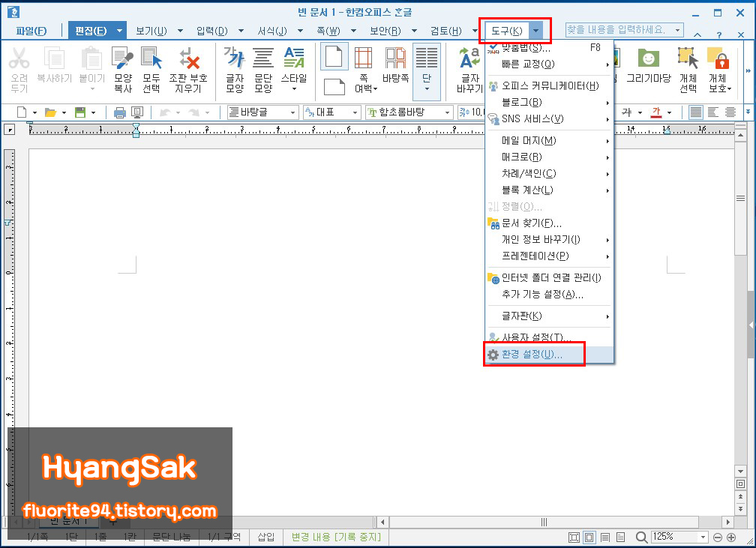Toggle 삽입 insert mode in status bar

[x=265, y=537]
